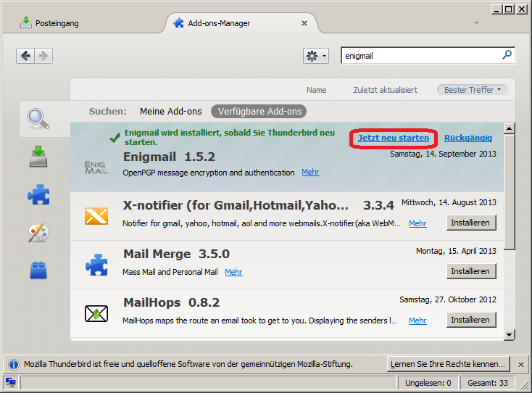Expand the Bester Treffer sort dropdown
532x393 pixels.
point(472,90)
